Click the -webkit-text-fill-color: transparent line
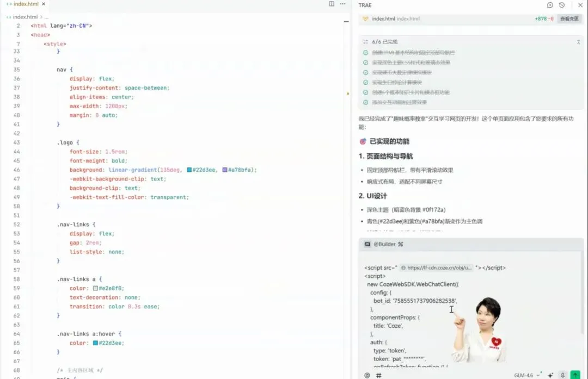The image size is (588, 379). point(129,197)
